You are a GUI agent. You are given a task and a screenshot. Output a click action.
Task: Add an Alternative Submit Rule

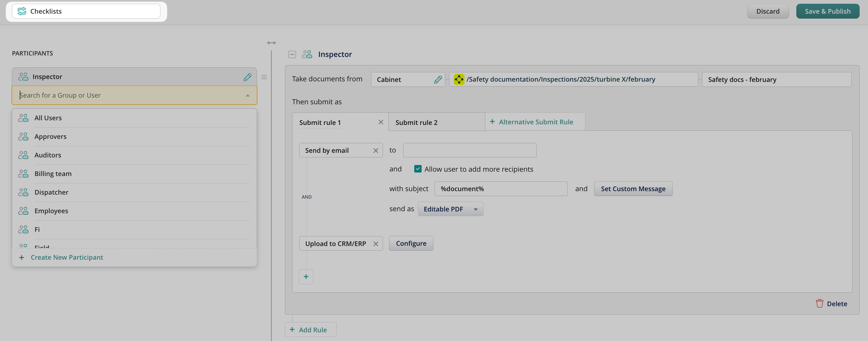[x=535, y=122]
